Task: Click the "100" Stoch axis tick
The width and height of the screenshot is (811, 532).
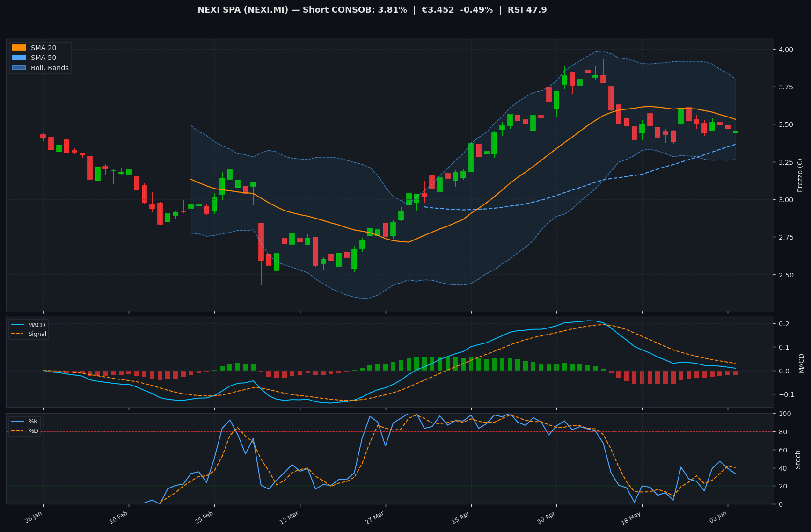Action: (785, 414)
